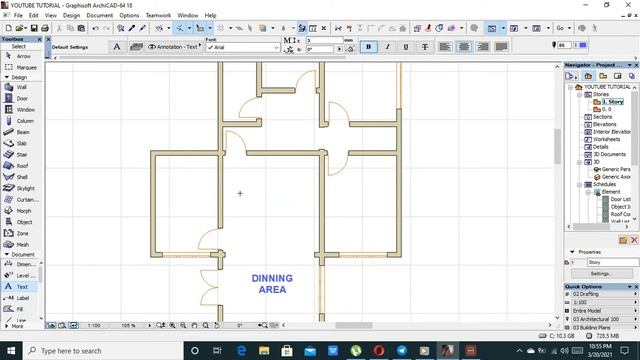Image resolution: width=640 pixels, height=360 pixels.
Task: Open the Window menu
Action: point(188,16)
